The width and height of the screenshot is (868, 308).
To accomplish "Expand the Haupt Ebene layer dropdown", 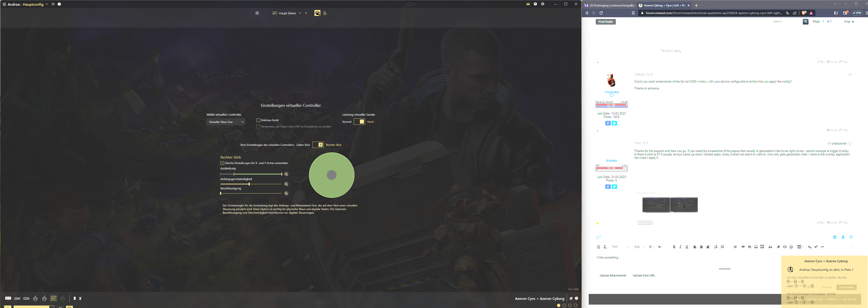I will 300,13.
